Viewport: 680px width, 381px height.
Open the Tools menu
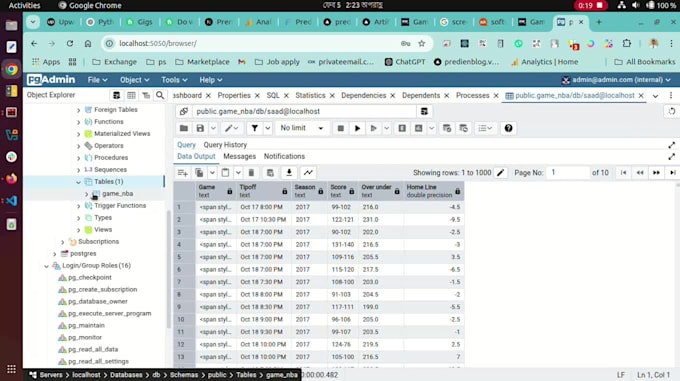(x=174, y=80)
